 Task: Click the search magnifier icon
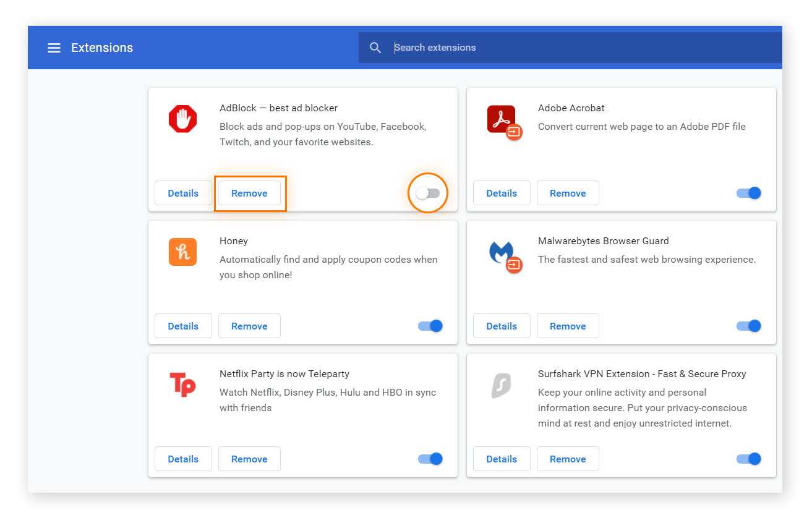(375, 48)
